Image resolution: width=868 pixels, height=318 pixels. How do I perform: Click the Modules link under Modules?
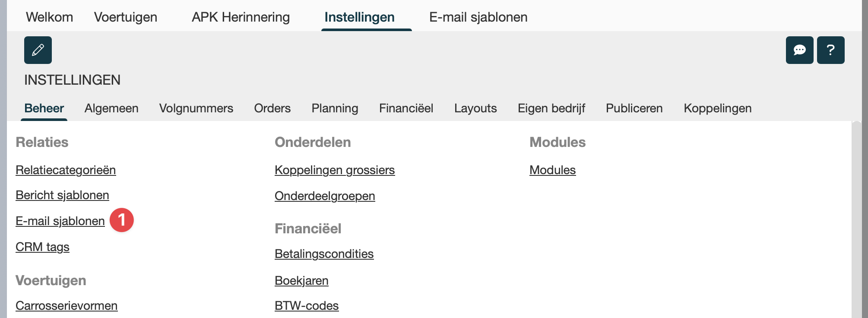pyautogui.click(x=552, y=170)
